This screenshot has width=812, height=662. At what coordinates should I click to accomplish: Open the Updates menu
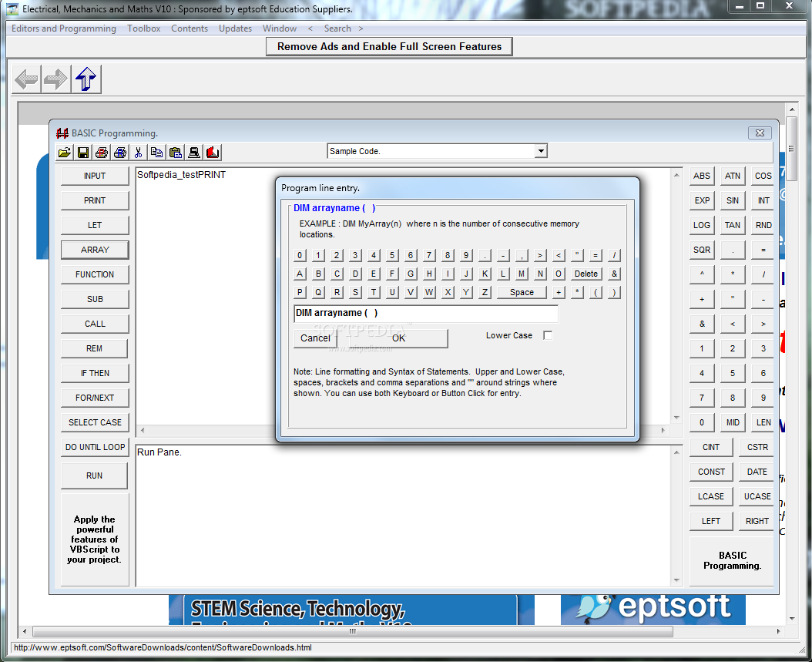[235, 29]
